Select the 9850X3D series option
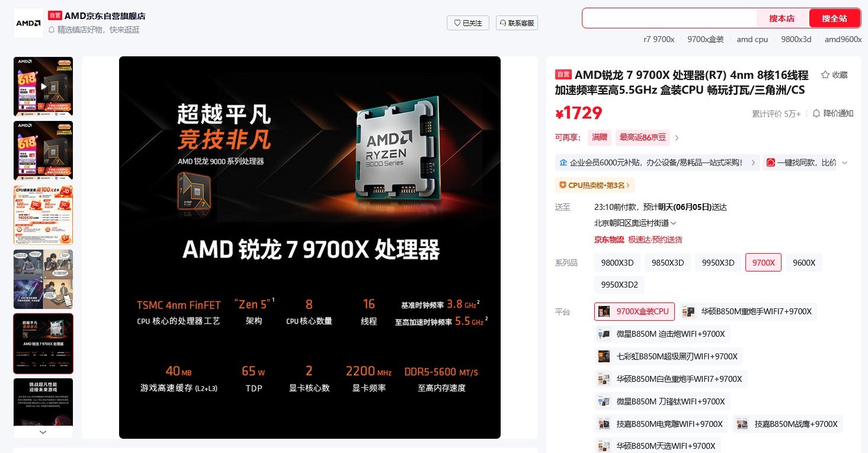This screenshot has height=453, width=868. [x=668, y=263]
